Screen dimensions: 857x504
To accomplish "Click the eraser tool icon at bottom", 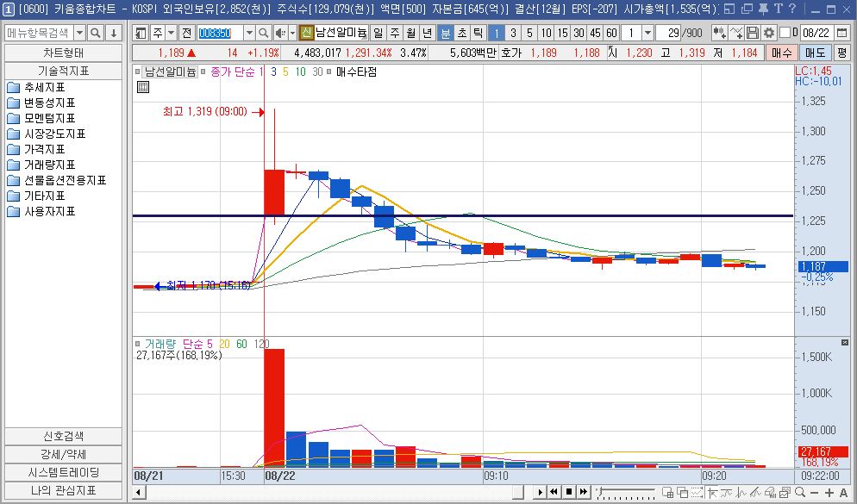I will click(x=771, y=493).
